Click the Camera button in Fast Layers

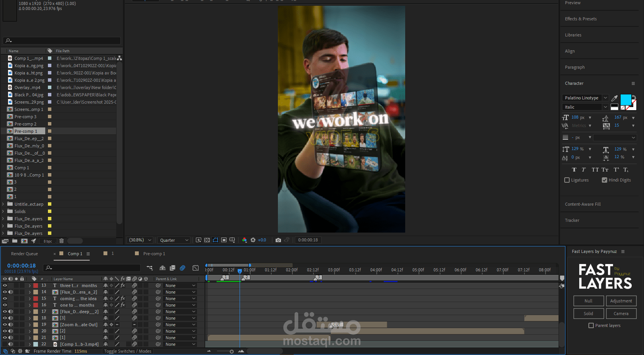621,314
